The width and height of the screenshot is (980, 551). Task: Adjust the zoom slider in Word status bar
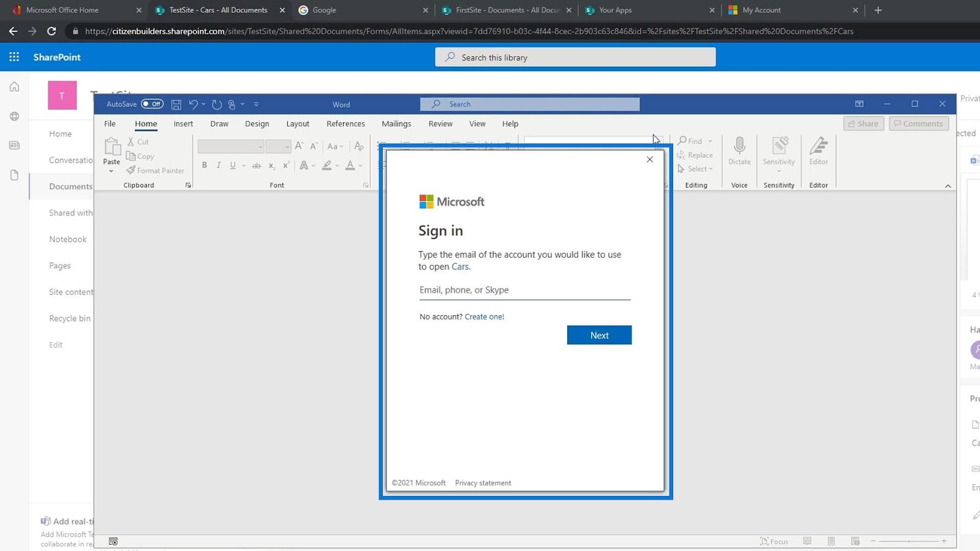click(909, 541)
